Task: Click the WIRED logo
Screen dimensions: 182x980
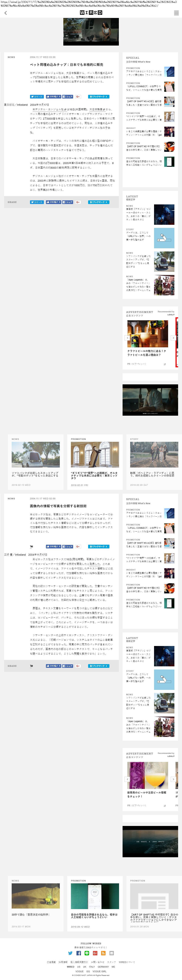Action: (x=91, y=13)
